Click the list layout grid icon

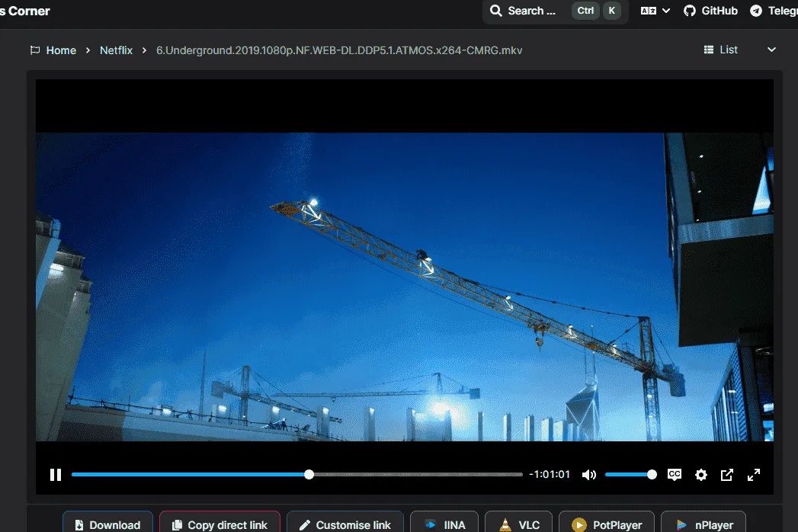(x=708, y=50)
